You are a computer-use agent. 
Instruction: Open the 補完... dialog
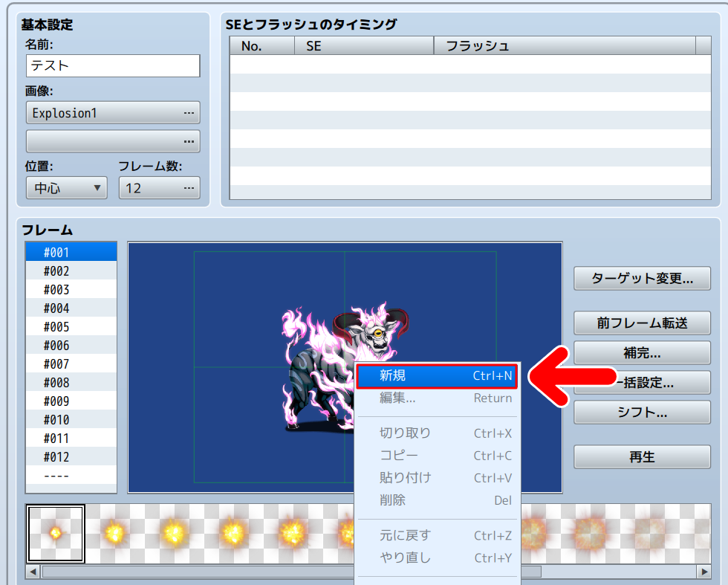[x=642, y=352]
